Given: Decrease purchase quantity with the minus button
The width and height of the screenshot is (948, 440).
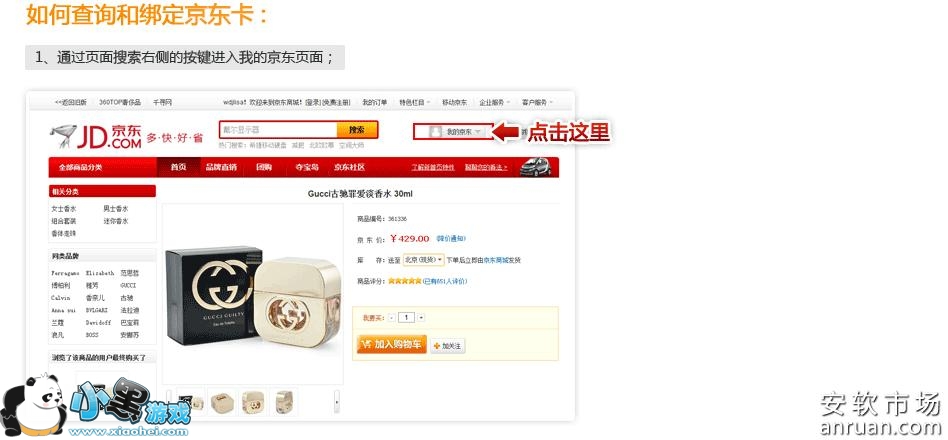Looking at the screenshot, I should coord(392,317).
